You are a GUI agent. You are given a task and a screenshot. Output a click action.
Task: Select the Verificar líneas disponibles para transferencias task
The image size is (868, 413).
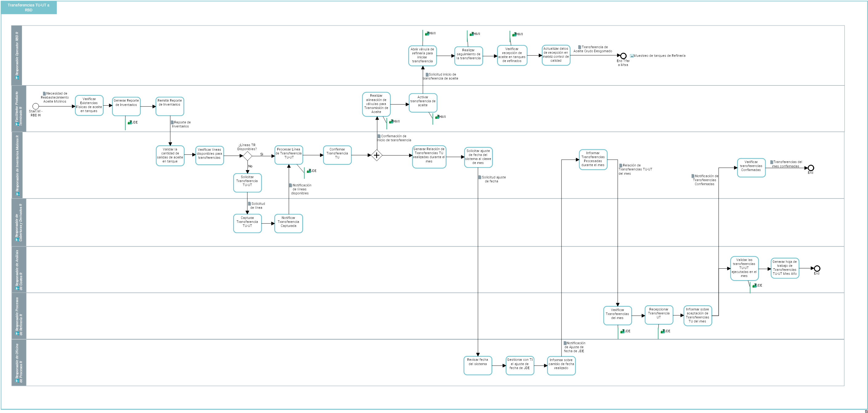point(209,156)
